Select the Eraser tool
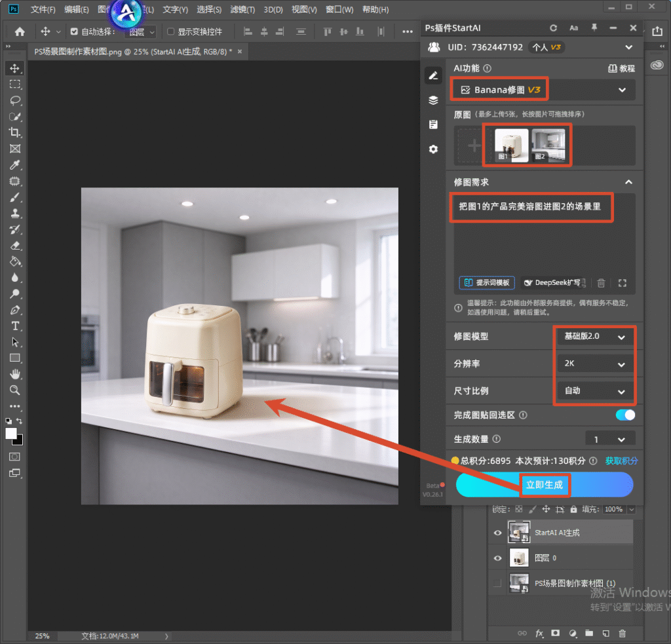The image size is (671, 644). 15,246
